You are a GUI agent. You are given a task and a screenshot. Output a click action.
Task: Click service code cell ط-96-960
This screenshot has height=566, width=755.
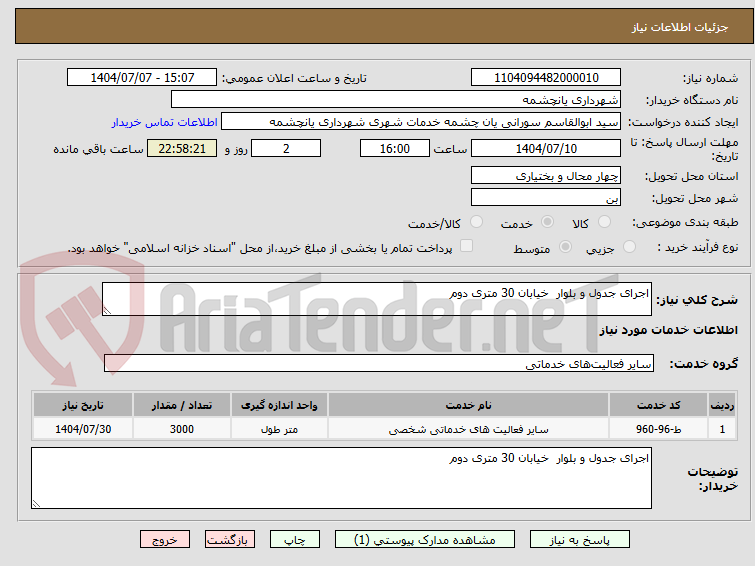pos(658,429)
